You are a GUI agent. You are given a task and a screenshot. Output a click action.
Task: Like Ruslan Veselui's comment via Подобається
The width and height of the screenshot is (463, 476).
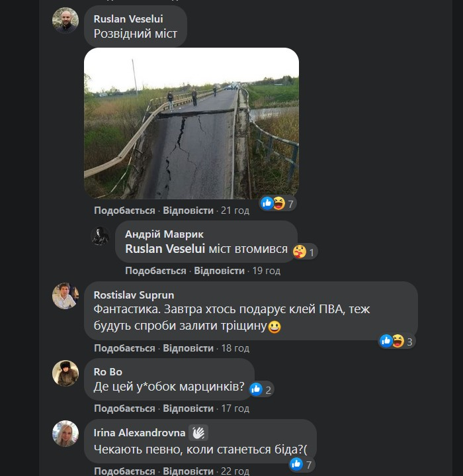pyautogui.click(x=124, y=211)
